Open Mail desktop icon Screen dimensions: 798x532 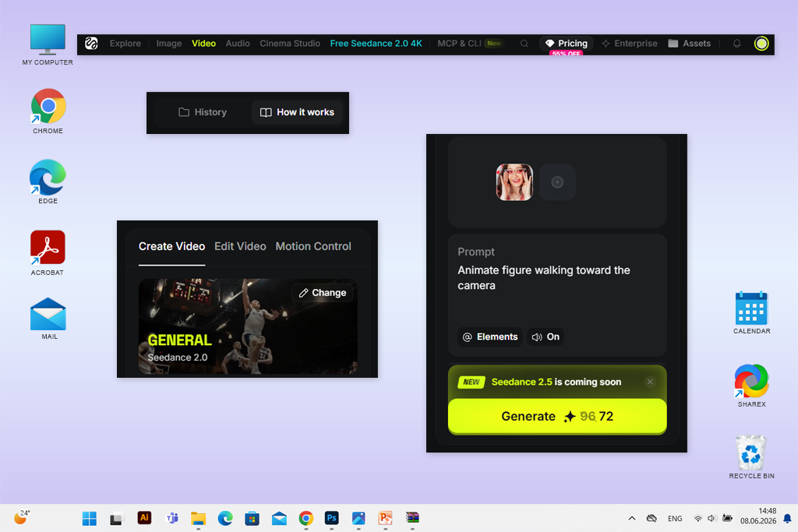pos(48,319)
